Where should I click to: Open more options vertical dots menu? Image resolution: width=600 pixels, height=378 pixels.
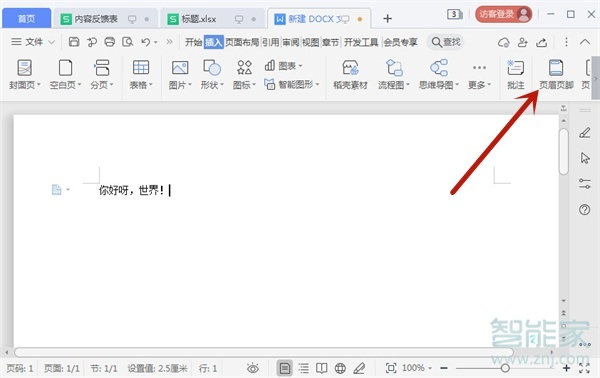click(x=566, y=42)
